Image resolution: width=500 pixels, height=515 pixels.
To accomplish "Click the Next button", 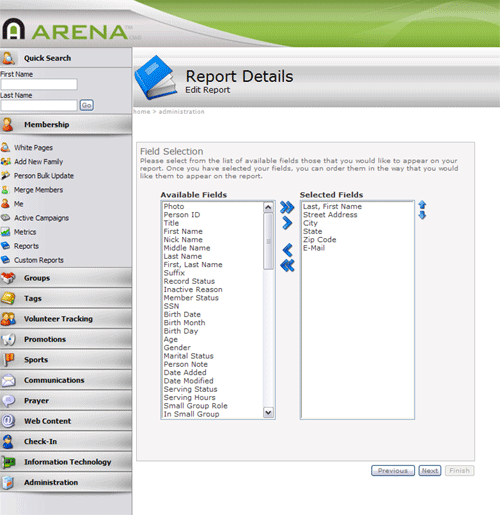I will tap(430, 471).
